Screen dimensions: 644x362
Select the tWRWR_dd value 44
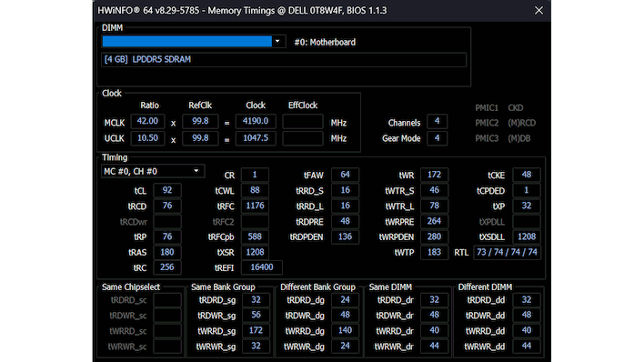pyautogui.click(x=527, y=347)
